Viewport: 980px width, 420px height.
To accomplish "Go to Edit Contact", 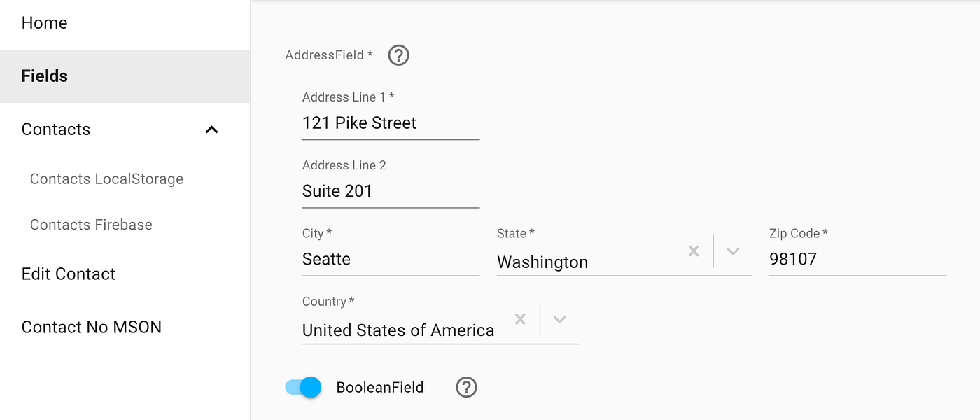I will tap(68, 274).
